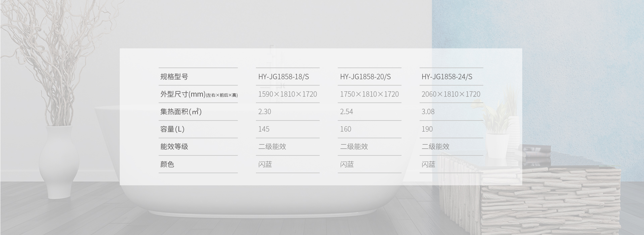Image resolution: width=644 pixels, height=235 pixels.
Task: Select model HY-JG1858-20/S header text
Action: click(365, 77)
